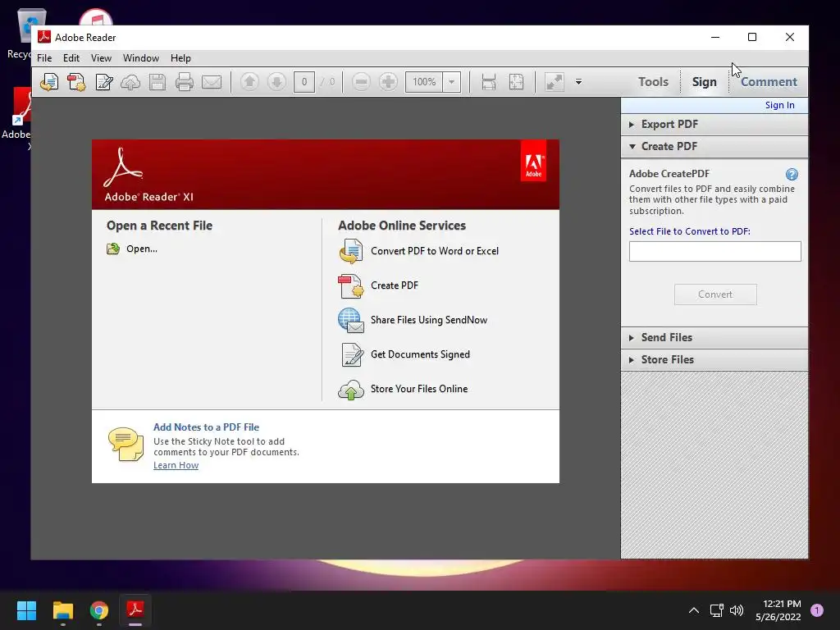Switch to the Tools pane tab
This screenshot has width=840, height=630.
coord(653,82)
